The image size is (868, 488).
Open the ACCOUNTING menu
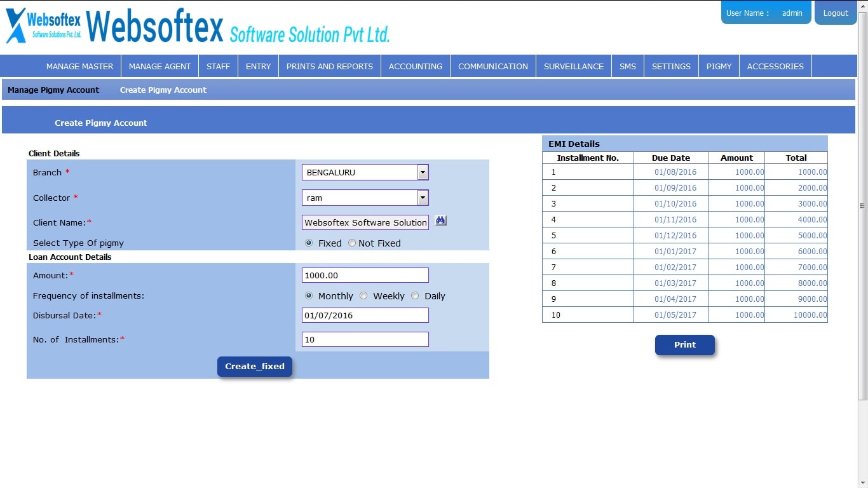416,66
